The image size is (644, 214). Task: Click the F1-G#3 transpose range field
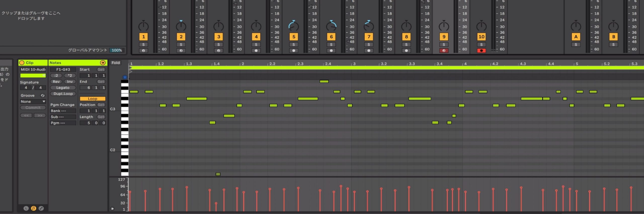pos(63,69)
